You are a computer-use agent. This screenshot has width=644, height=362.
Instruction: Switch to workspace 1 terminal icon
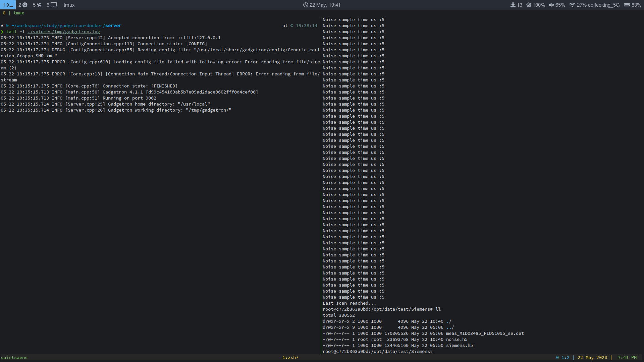pos(8,5)
